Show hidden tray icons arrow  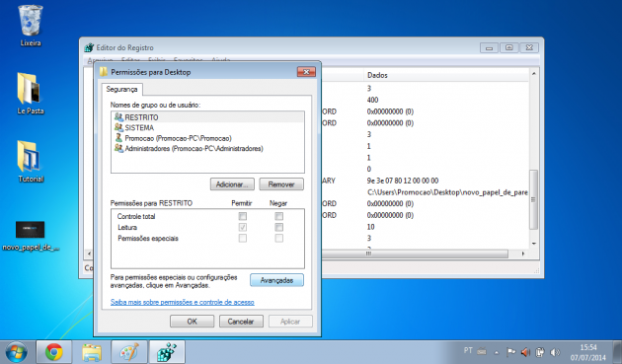click(x=497, y=352)
